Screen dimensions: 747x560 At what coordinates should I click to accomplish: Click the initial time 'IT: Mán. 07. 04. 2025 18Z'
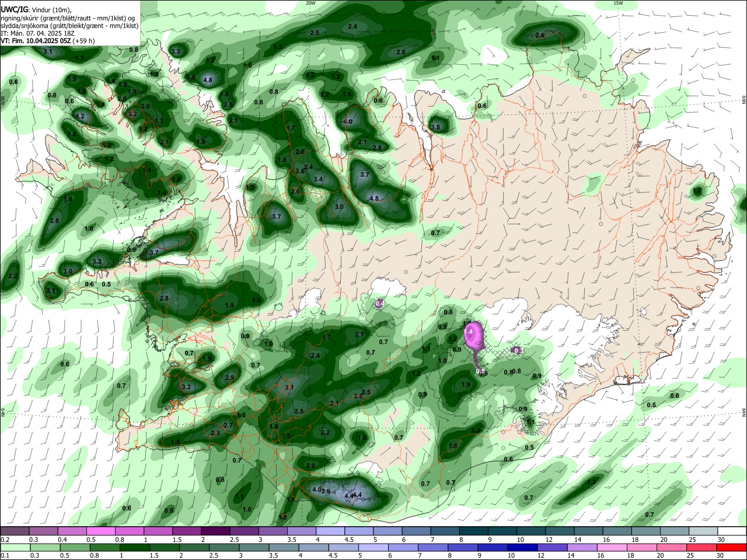[x=37, y=34]
